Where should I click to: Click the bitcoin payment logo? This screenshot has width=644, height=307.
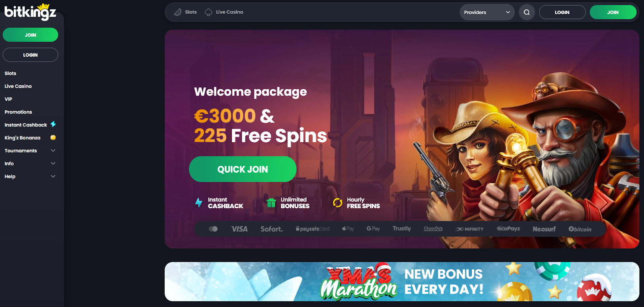point(580,229)
